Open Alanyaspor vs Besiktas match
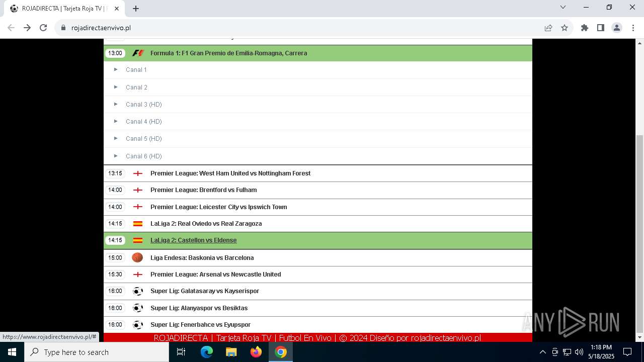This screenshot has width=644, height=362. pyautogui.click(x=199, y=308)
